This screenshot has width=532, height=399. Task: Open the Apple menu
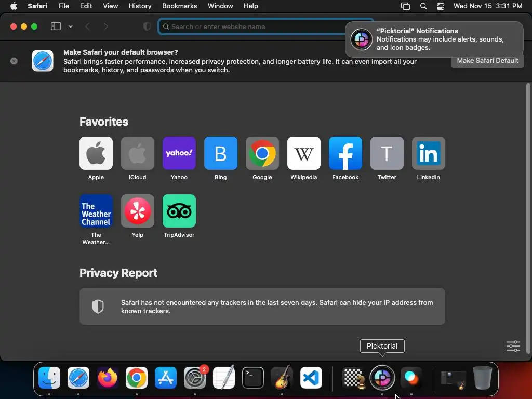point(14,6)
